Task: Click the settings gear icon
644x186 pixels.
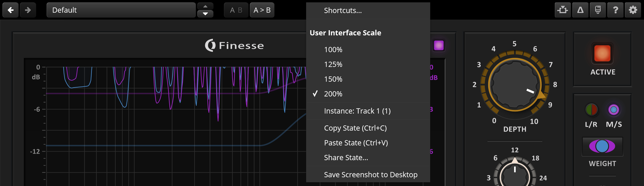Action: [633, 10]
